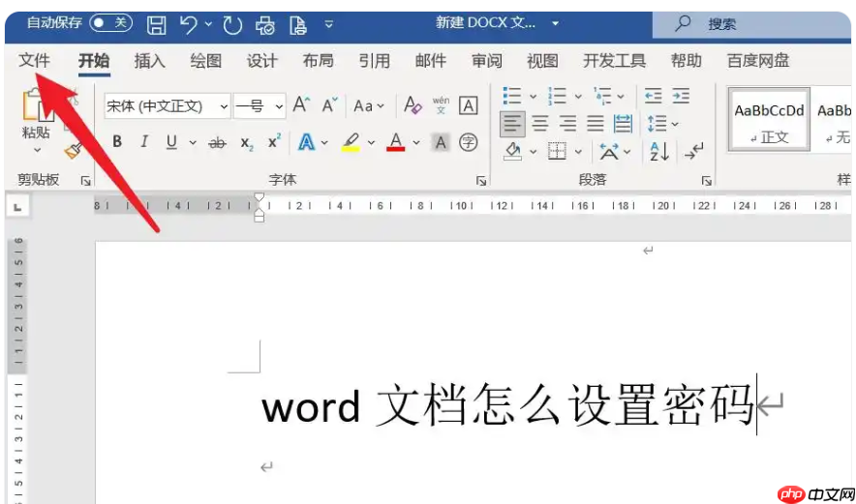This screenshot has height=504, width=856.
Task: Switch to the 开发工具 tab
Action: [615, 61]
